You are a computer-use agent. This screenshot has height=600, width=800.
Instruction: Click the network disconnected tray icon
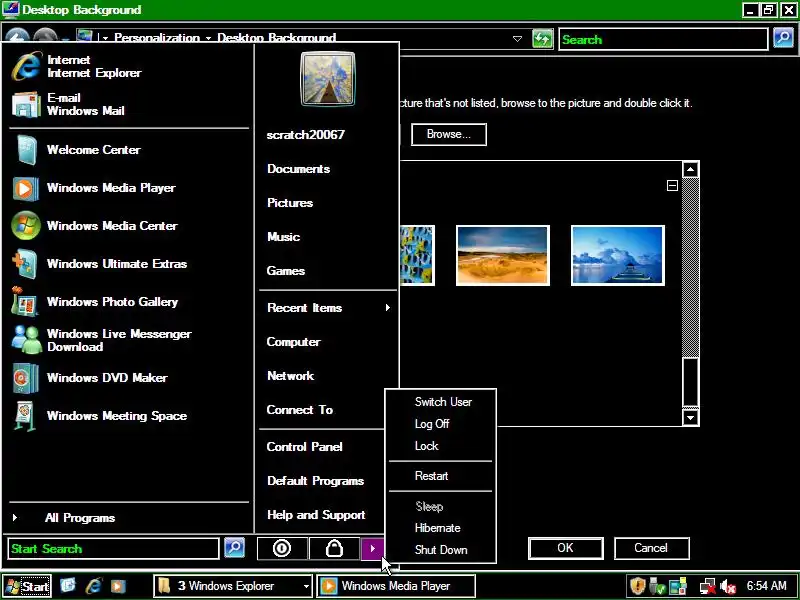pyautogui.click(x=707, y=587)
